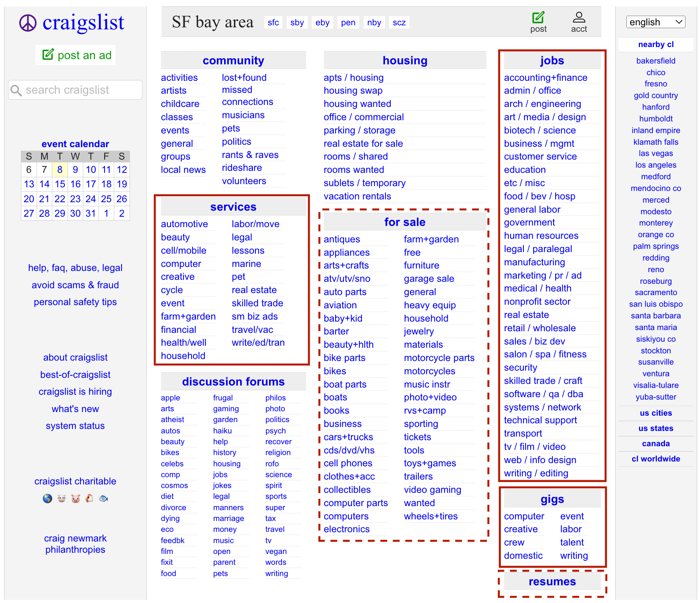
Task: Open talent gigs
Action: (572, 542)
